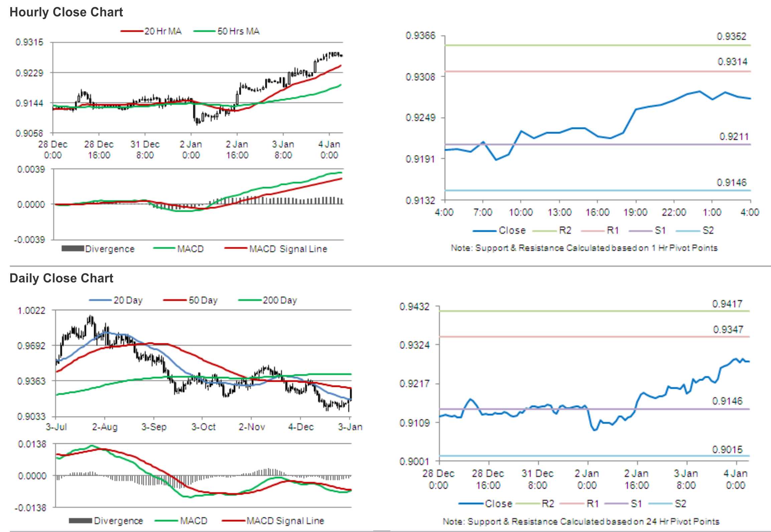This screenshot has width=771, height=532.
Task: Click the 0.9352 R2 resistance value
Action: (732, 36)
